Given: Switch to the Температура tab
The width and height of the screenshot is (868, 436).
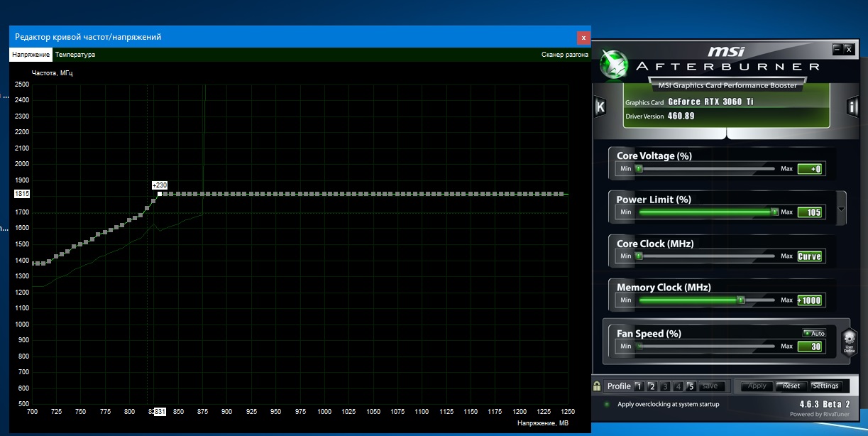Looking at the screenshot, I should click(x=75, y=55).
